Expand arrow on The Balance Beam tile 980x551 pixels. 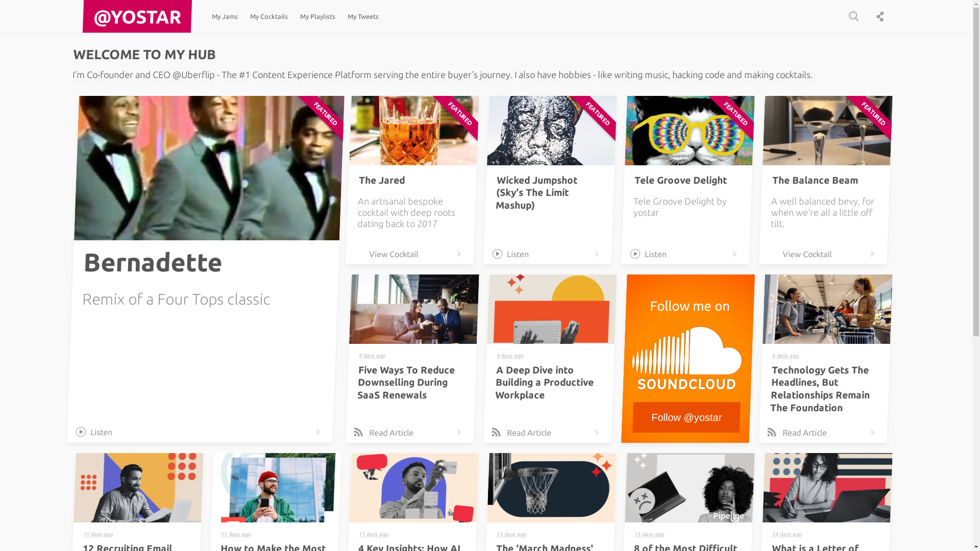pos(872,254)
